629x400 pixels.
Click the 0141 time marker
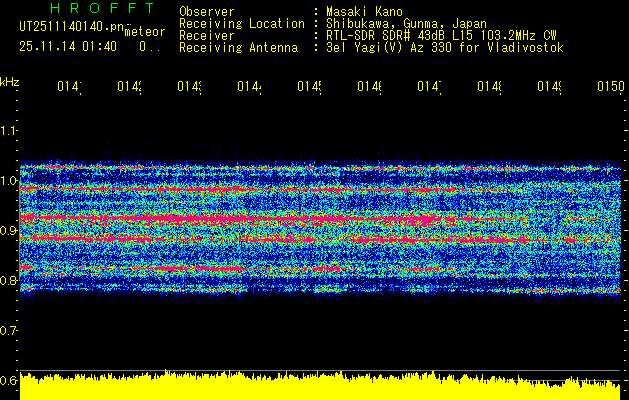coord(69,86)
